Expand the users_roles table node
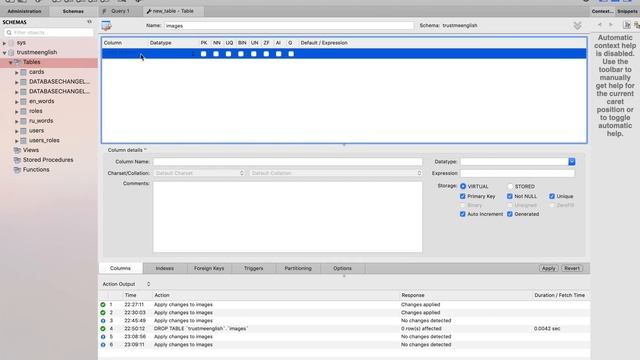This screenshot has width=640, height=360. [x=17, y=141]
